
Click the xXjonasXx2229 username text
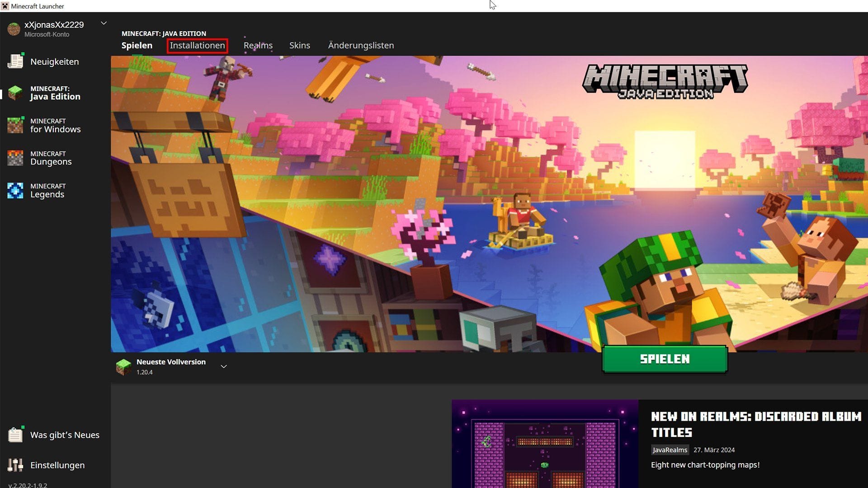pos(54,25)
